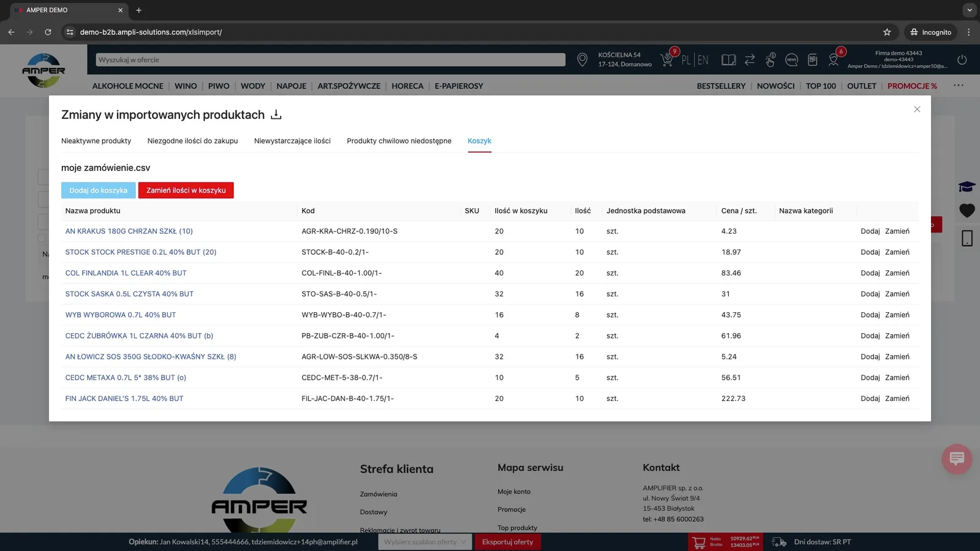Switch language to PL

click(686, 60)
